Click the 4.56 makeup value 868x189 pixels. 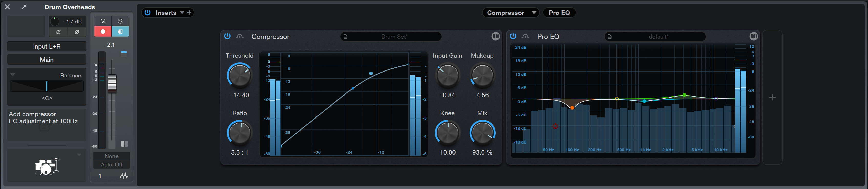(482, 95)
